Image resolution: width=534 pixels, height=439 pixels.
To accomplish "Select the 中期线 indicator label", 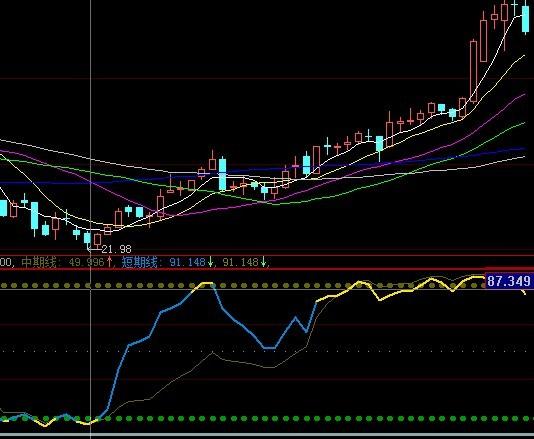I will [x=38, y=262].
